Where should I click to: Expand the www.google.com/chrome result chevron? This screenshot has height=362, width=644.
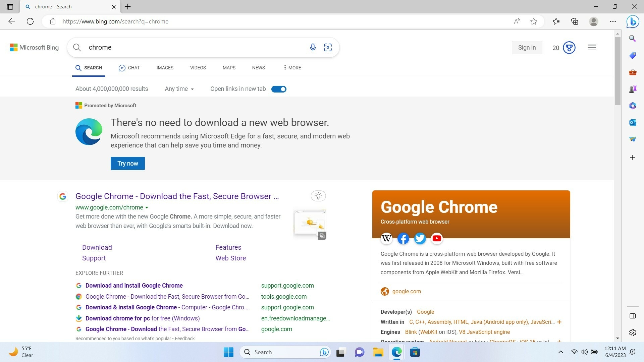[147, 207]
